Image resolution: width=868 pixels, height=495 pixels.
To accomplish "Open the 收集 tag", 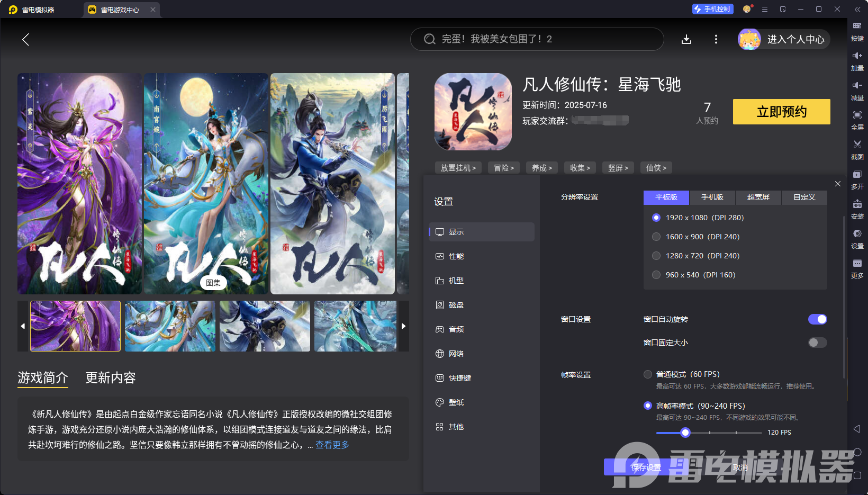I will 580,168.
